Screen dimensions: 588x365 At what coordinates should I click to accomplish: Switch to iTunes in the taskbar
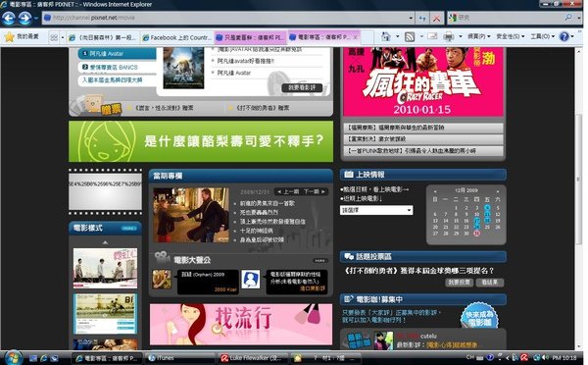click(x=180, y=358)
